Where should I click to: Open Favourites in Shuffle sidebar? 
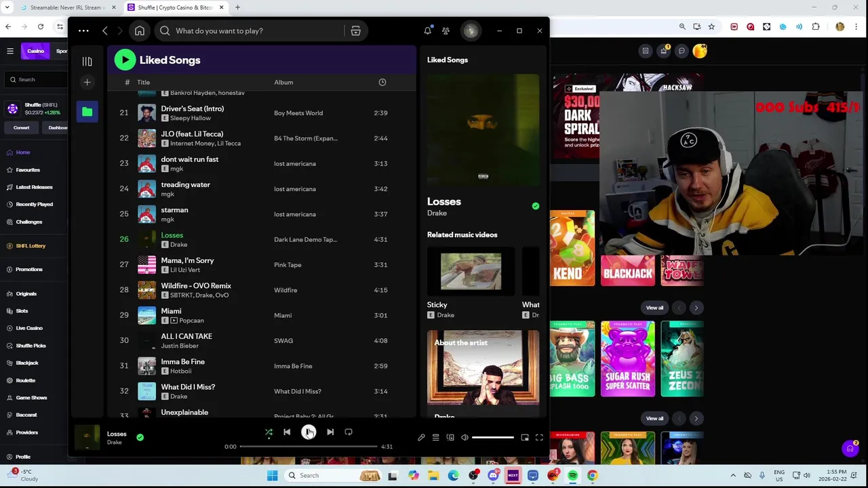28,169
